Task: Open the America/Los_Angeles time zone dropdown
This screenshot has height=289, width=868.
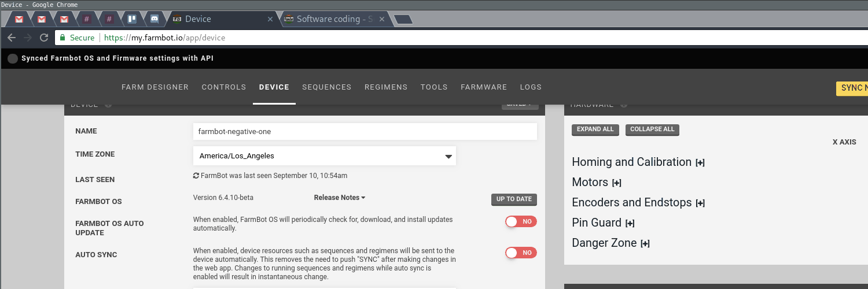Action: point(324,156)
